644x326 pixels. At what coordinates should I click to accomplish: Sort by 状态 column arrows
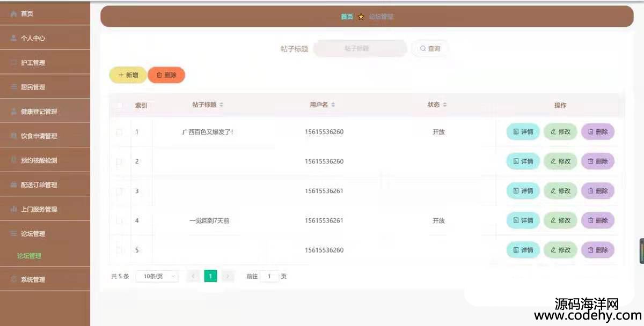point(445,105)
